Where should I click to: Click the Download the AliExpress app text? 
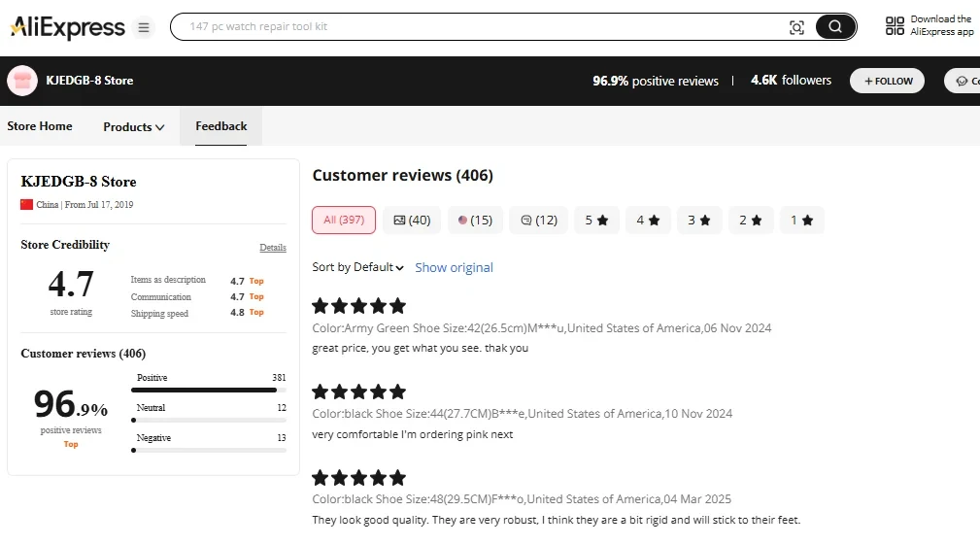(941, 25)
